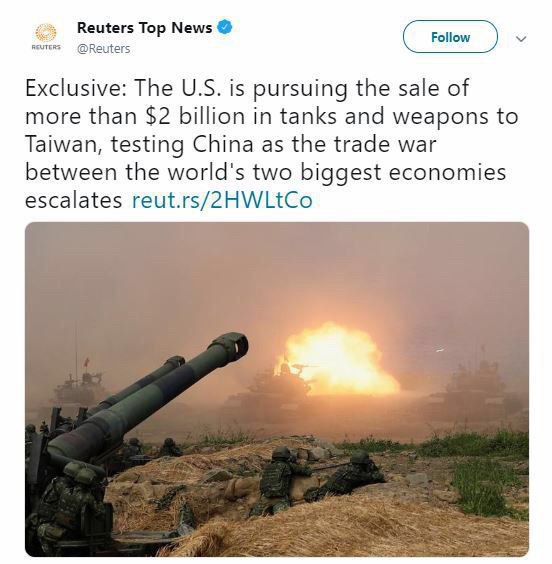Click the word "Taiwan," in the tweet

[63, 145]
